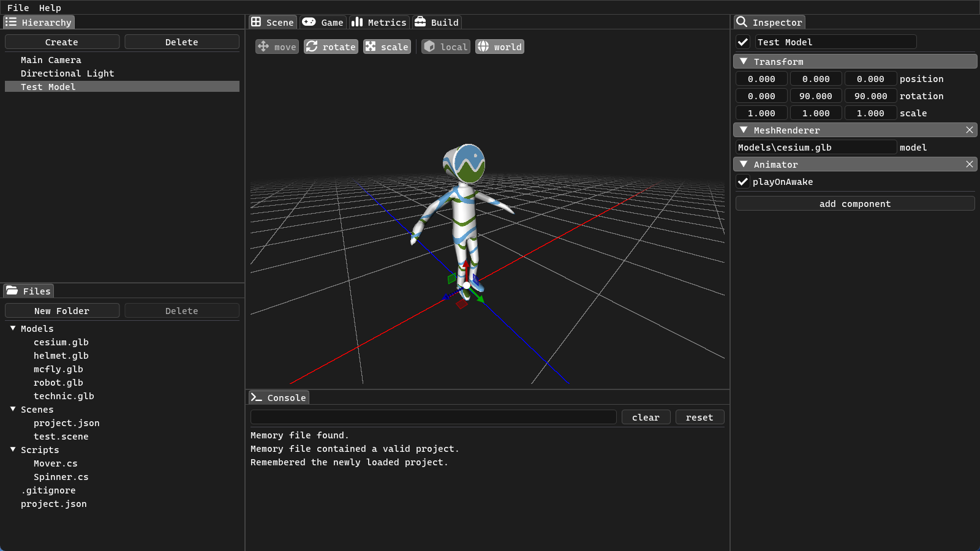Image resolution: width=980 pixels, height=551 pixels.
Task: Select the move tool
Action: (x=277, y=47)
